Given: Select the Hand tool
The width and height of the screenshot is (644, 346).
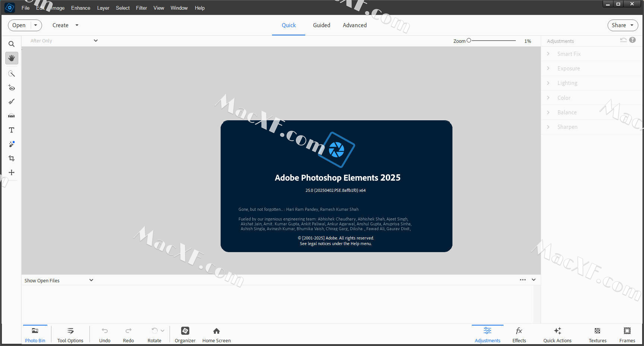Looking at the screenshot, I should [12, 58].
